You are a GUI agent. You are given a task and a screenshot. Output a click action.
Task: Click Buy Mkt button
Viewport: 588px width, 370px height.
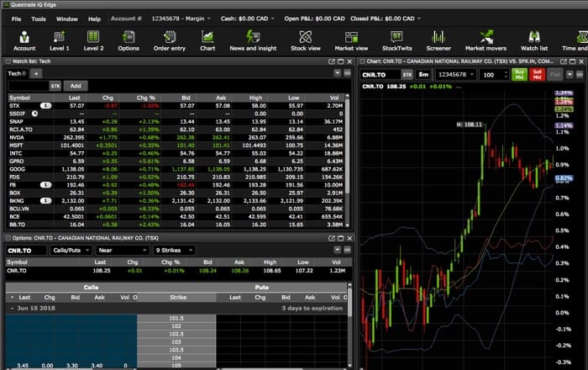(519, 75)
